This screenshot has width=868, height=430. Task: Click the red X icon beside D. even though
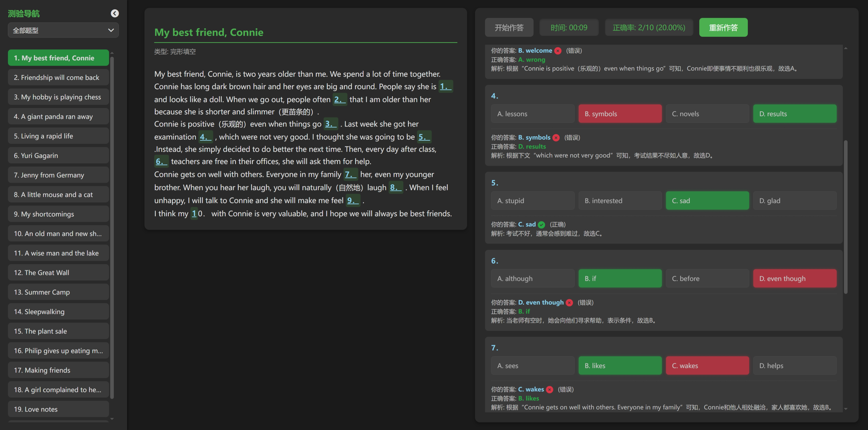click(569, 303)
